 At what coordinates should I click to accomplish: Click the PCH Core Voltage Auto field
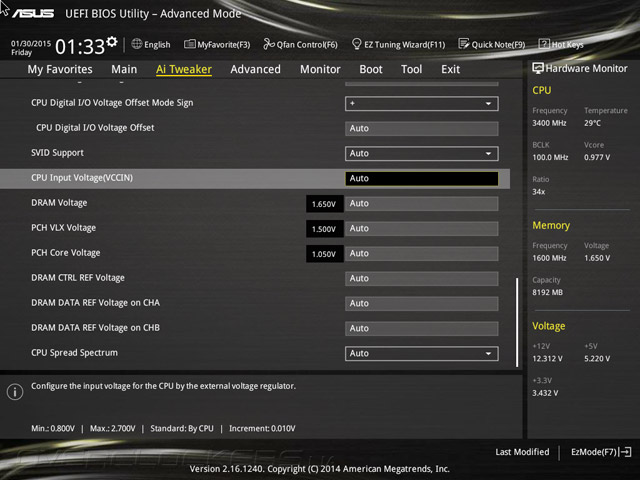point(422,253)
